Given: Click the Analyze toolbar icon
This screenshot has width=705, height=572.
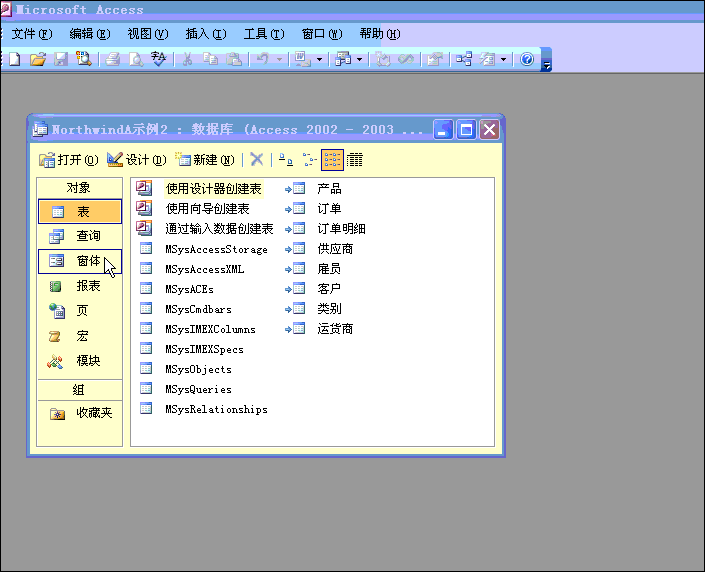Looking at the screenshot, I should tap(343, 59).
